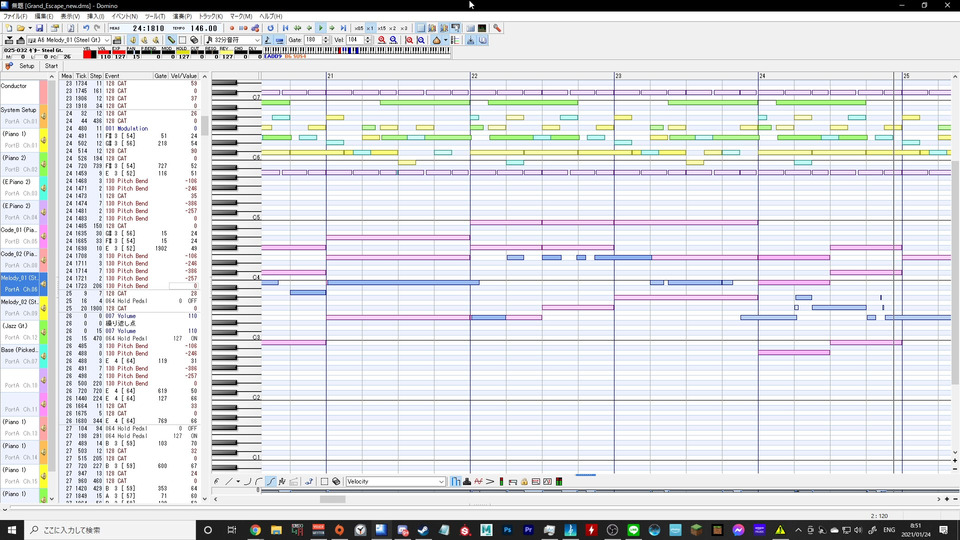Click the accent mark greater-than icon
Viewport: 960px width, 540px height.
tap(490, 482)
